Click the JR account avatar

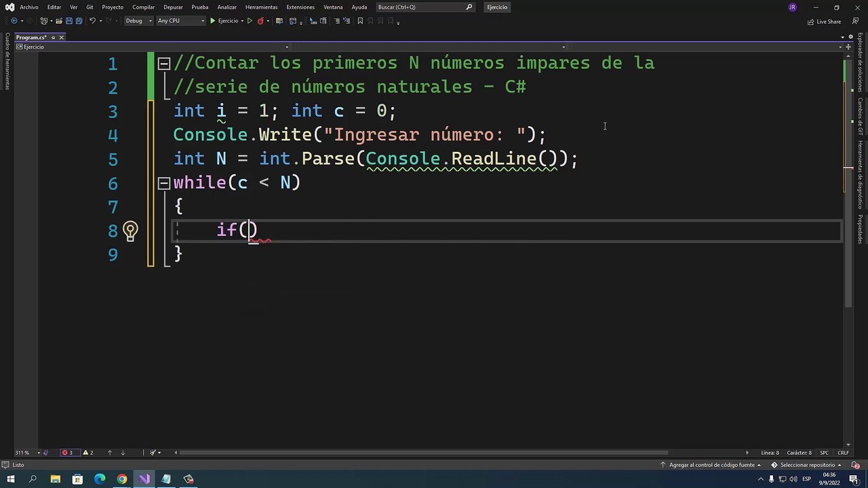click(x=792, y=7)
